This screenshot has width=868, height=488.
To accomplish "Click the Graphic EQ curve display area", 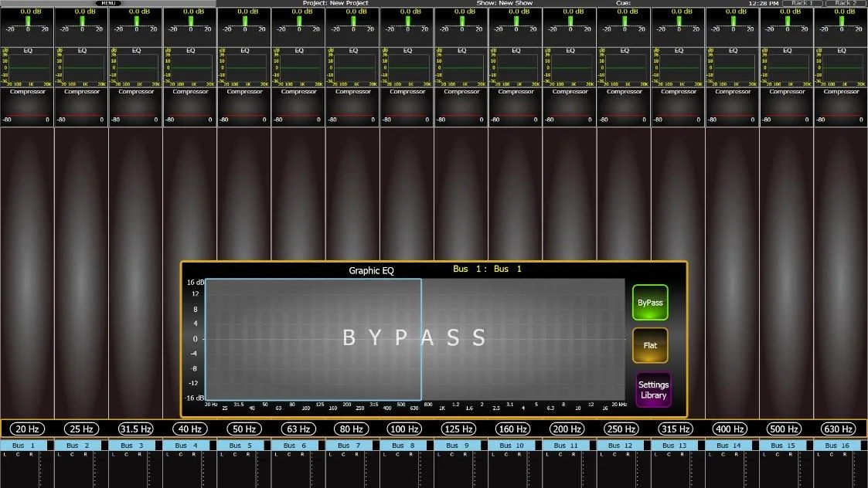I will click(415, 339).
